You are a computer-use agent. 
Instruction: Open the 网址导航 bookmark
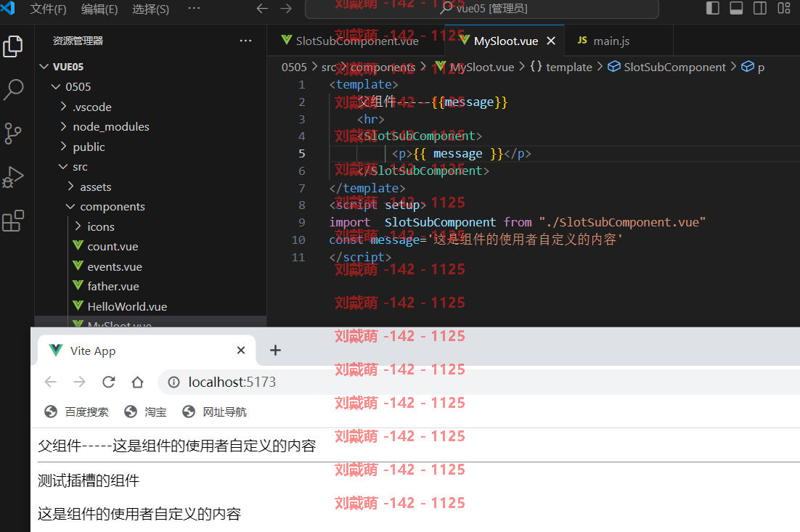(x=214, y=412)
